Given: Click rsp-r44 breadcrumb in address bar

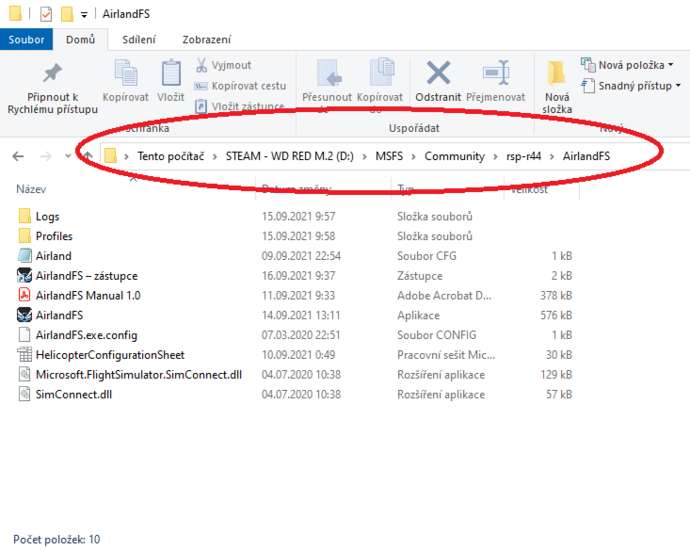Looking at the screenshot, I should point(524,156).
